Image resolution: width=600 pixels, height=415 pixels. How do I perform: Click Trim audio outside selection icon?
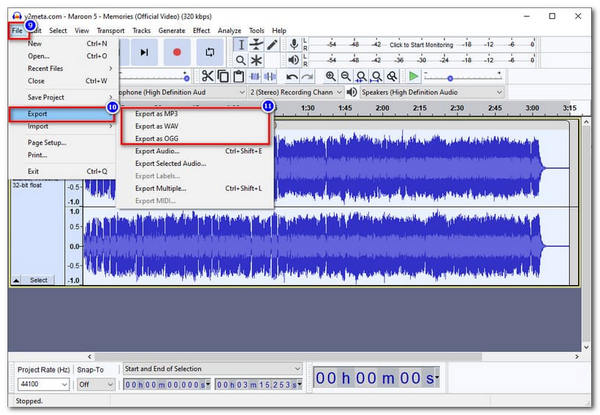pos(255,76)
